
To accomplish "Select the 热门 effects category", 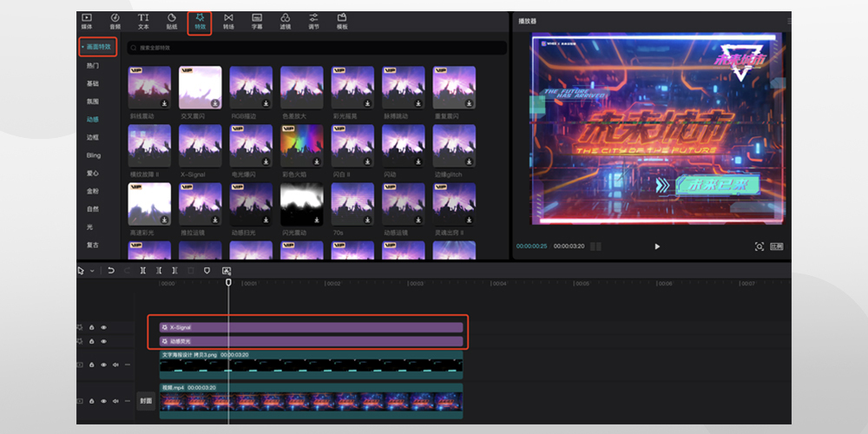I will coord(93,66).
